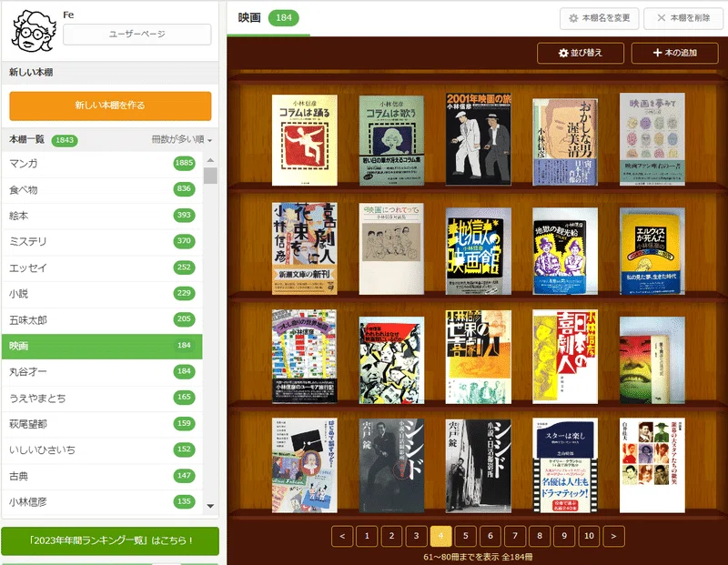Select the 五味太郎 shelf
Image resolution: width=728 pixels, height=565 pixels.
[102, 320]
